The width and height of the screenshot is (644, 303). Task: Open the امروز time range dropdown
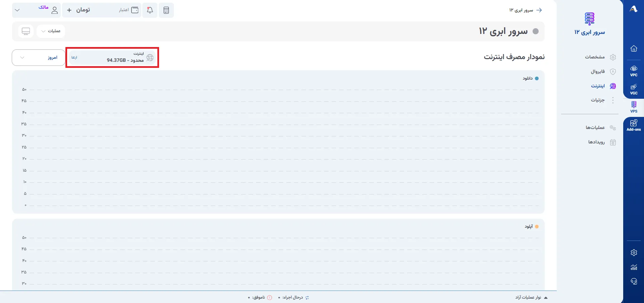click(39, 58)
